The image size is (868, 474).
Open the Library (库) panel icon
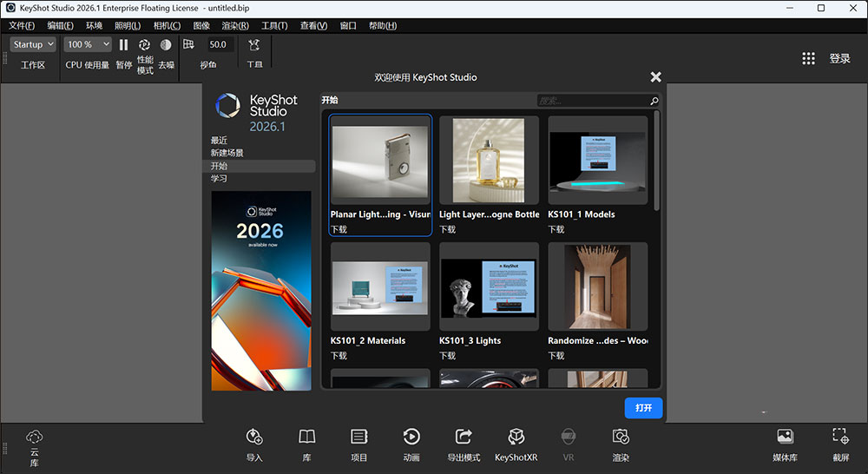[306, 438]
